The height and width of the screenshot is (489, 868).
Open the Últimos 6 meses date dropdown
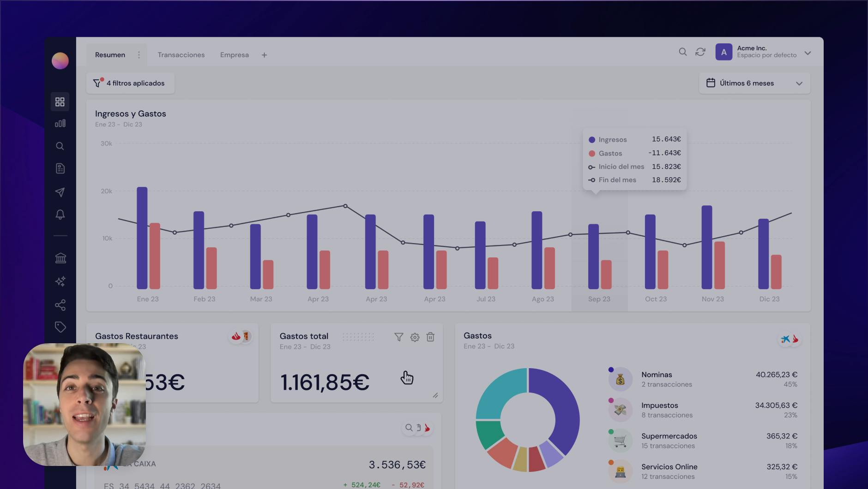(x=754, y=83)
